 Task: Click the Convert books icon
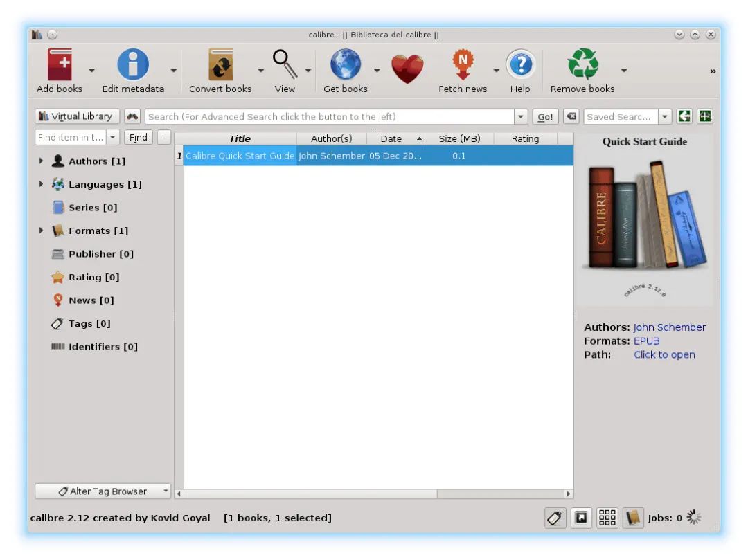pyautogui.click(x=220, y=66)
